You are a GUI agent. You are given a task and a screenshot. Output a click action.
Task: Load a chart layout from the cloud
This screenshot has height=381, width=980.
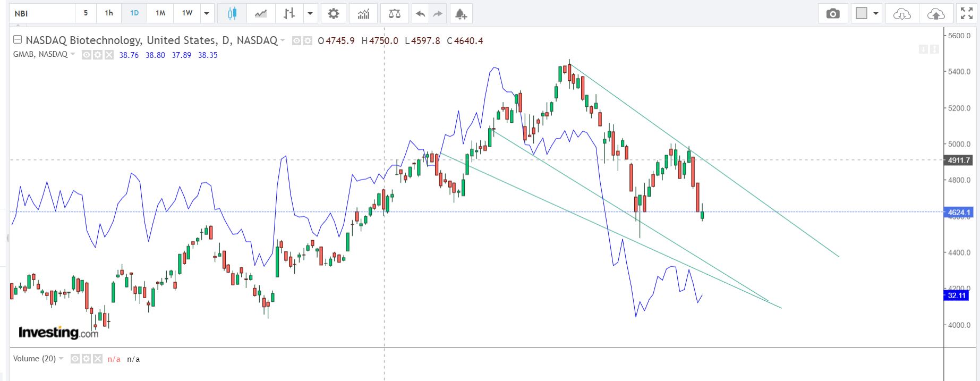click(x=901, y=13)
